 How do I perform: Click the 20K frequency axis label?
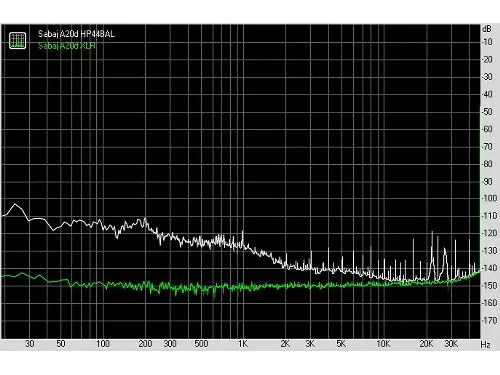pos(426,344)
